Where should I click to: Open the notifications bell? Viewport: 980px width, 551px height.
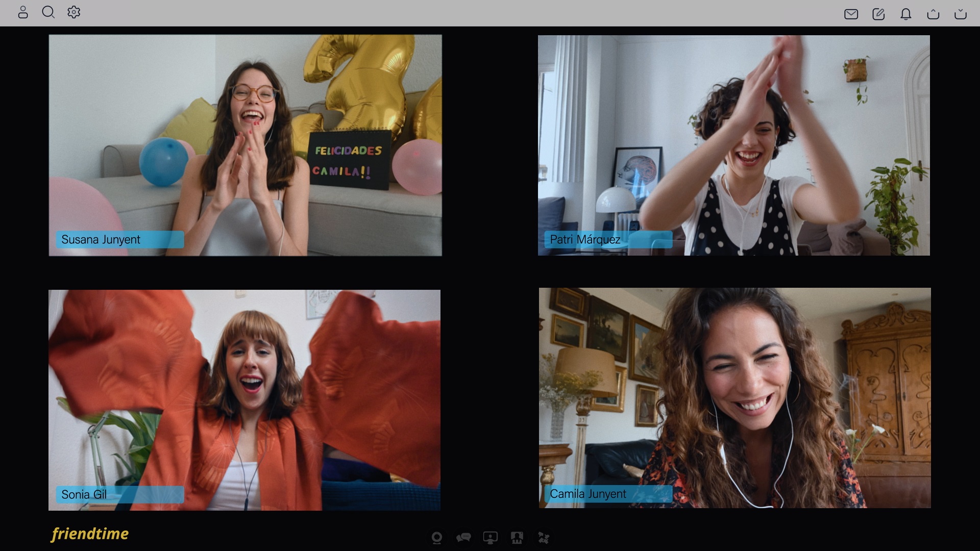906,14
